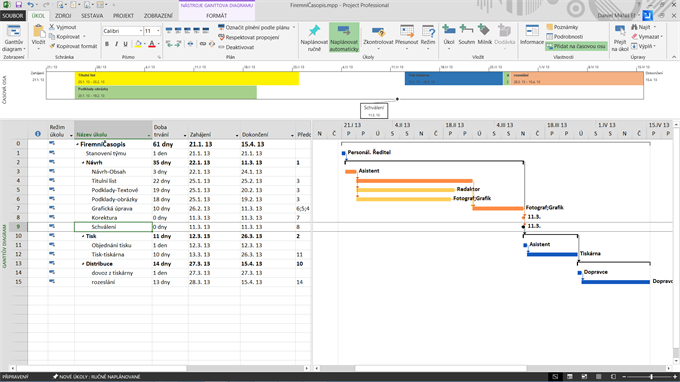Screen dimensions: 680x382
Task: Insert a new Úkol (Task)
Action: (x=449, y=35)
